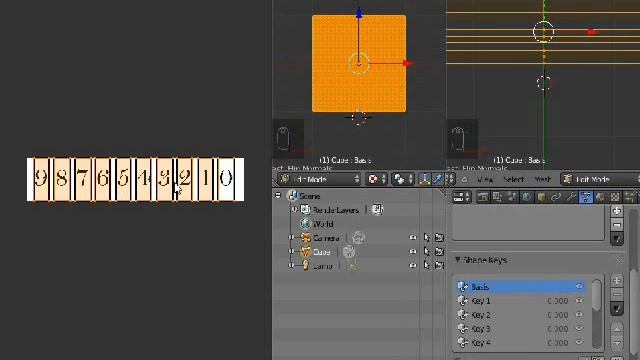Toggle Cube selectability cursor icon

pyautogui.click(x=427, y=251)
